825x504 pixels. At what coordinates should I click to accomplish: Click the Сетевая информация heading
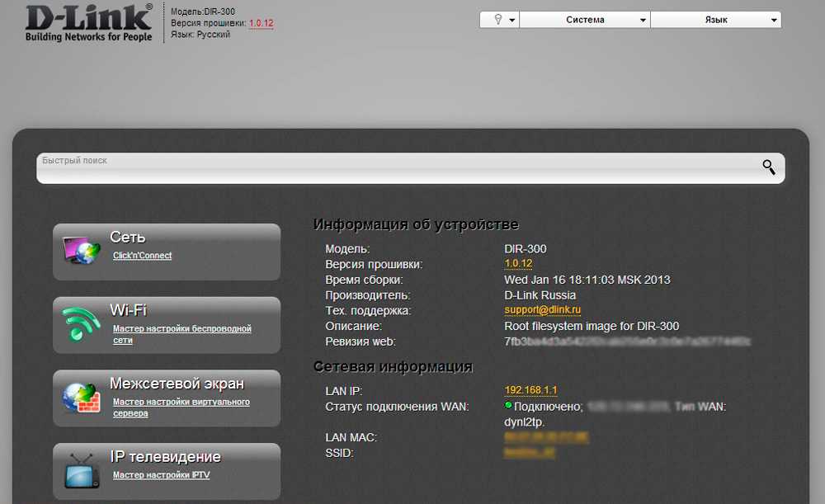point(393,367)
